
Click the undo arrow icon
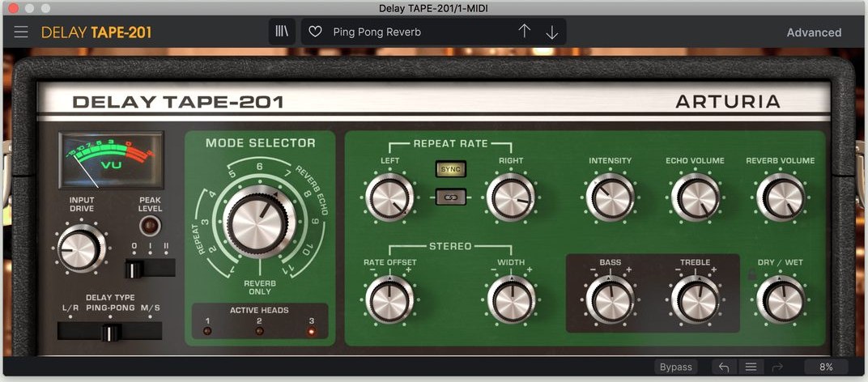[x=724, y=367]
